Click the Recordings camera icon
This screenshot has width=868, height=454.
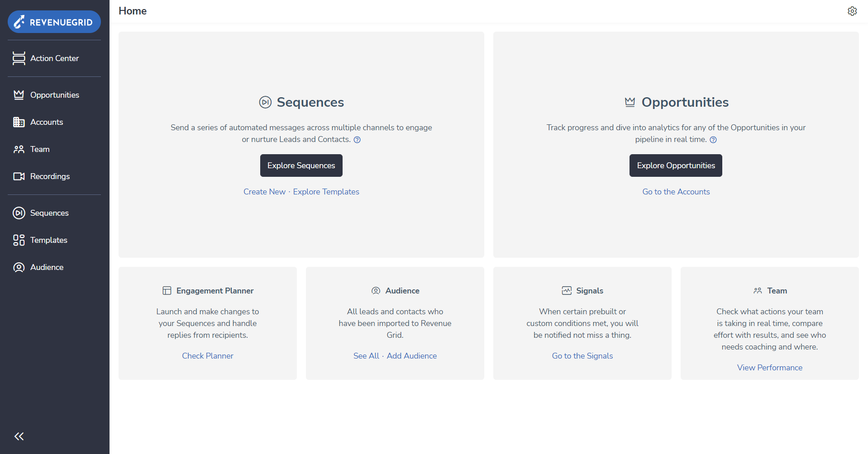pyautogui.click(x=19, y=176)
